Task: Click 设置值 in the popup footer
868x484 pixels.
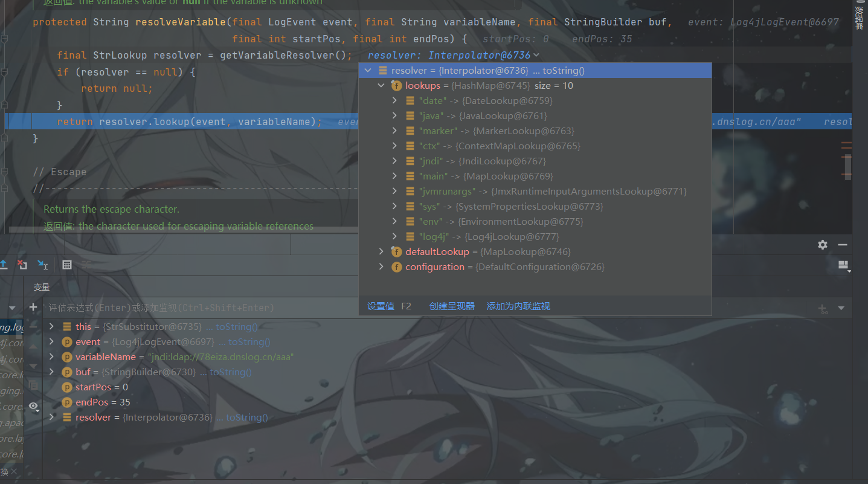Action: pos(381,306)
